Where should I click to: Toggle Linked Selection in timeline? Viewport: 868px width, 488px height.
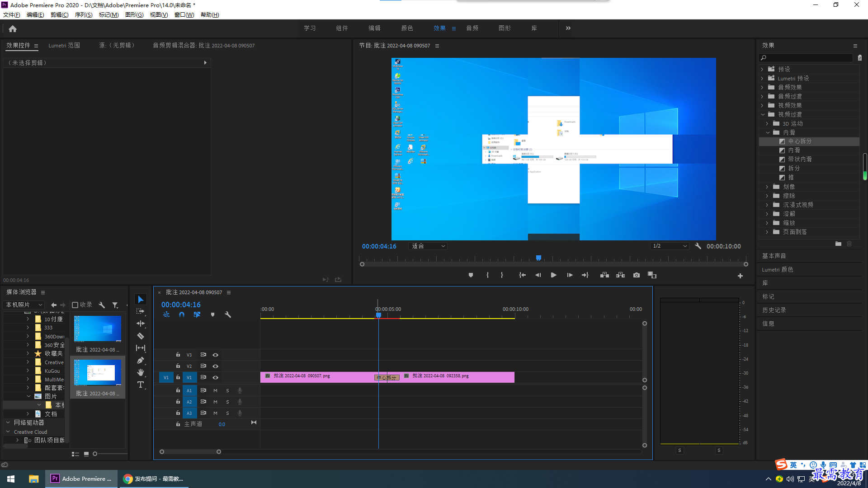pyautogui.click(x=197, y=314)
